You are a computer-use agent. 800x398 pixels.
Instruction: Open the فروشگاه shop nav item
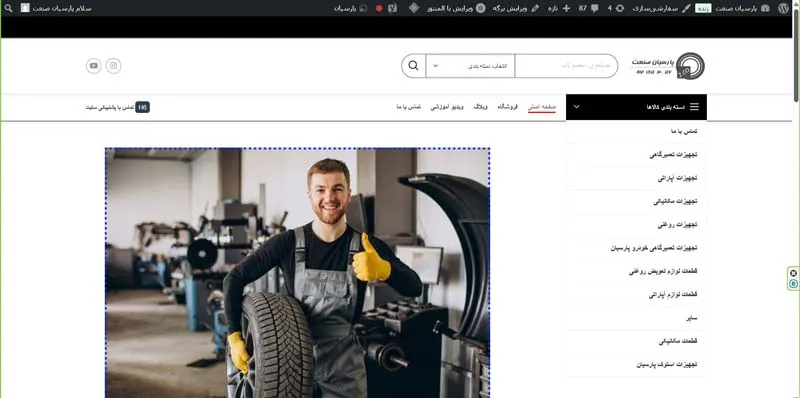tap(508, 107)
